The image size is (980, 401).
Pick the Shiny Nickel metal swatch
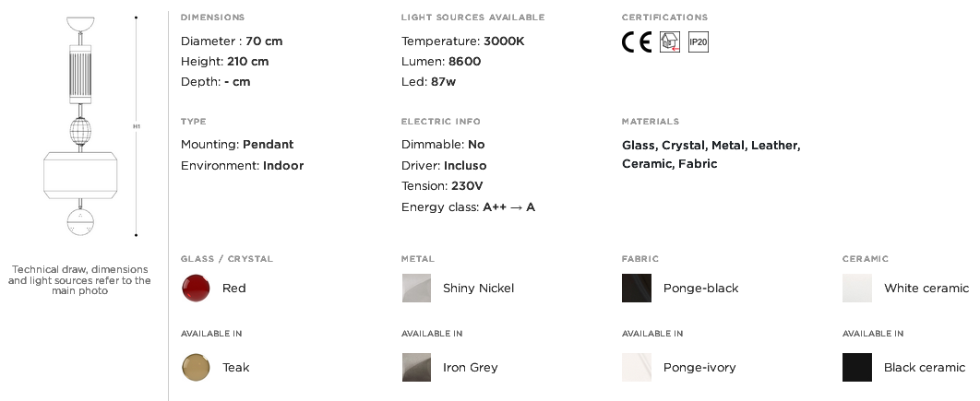(416, 289)
